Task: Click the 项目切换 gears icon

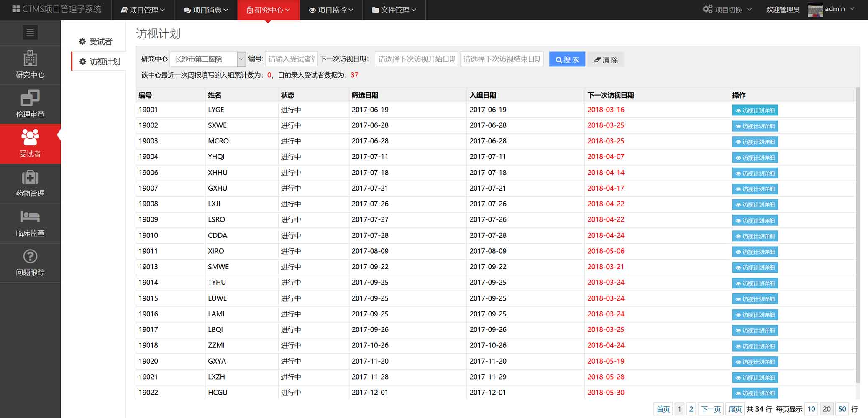Action: 707,9
